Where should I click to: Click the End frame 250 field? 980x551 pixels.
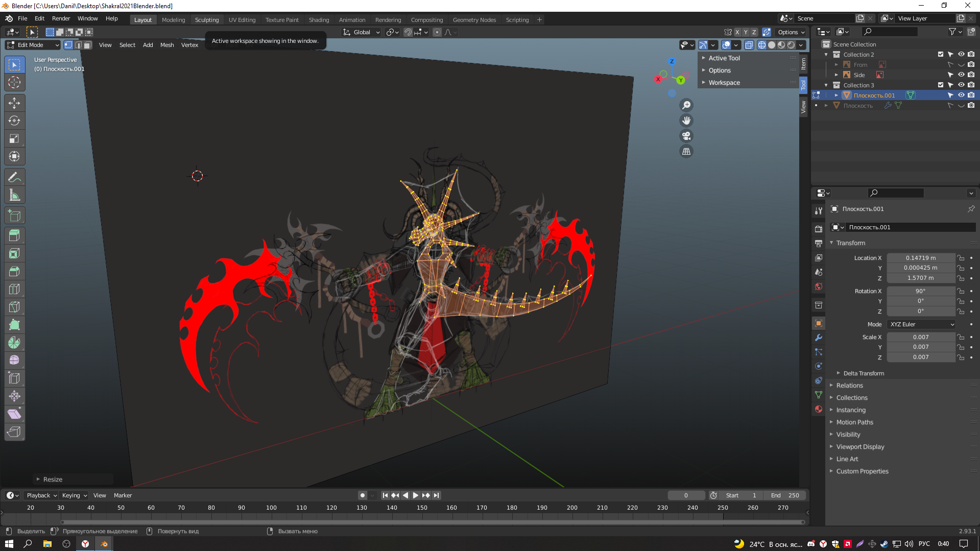785,495
